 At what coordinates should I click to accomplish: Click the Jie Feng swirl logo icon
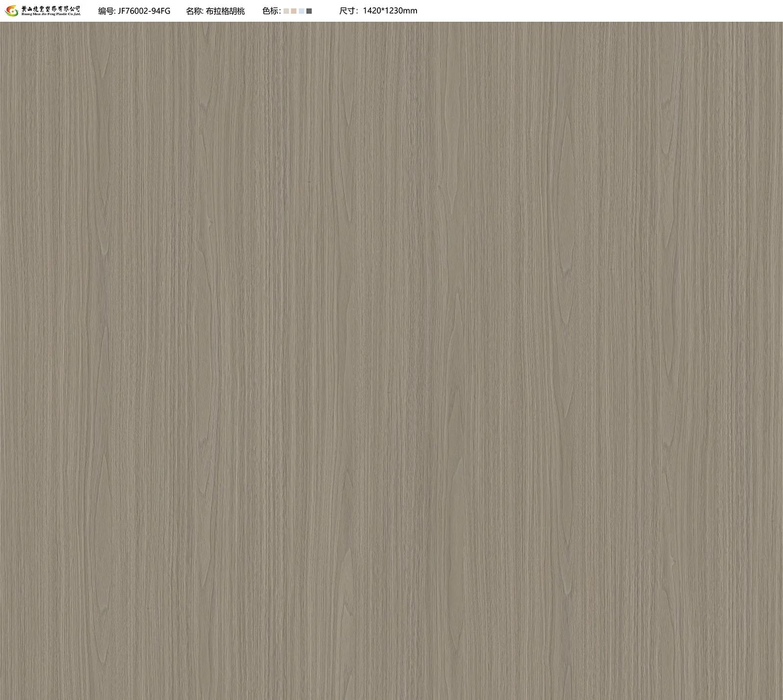[x=12, y=11]
